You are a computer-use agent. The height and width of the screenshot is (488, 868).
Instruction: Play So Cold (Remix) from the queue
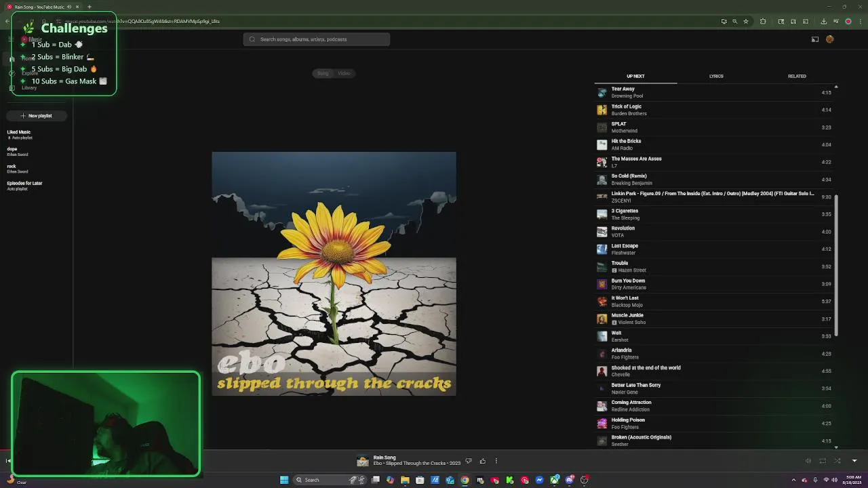pos(715,180)
